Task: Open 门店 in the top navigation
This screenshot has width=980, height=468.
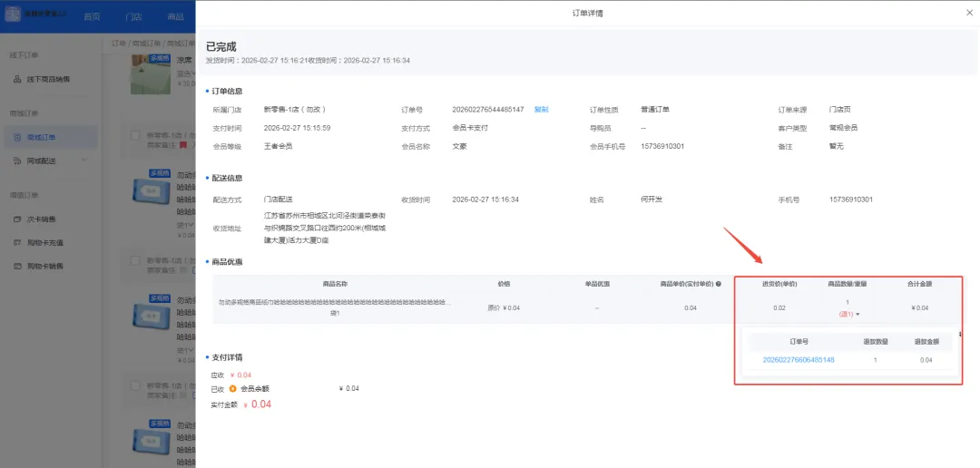Action: coord(133,17)
